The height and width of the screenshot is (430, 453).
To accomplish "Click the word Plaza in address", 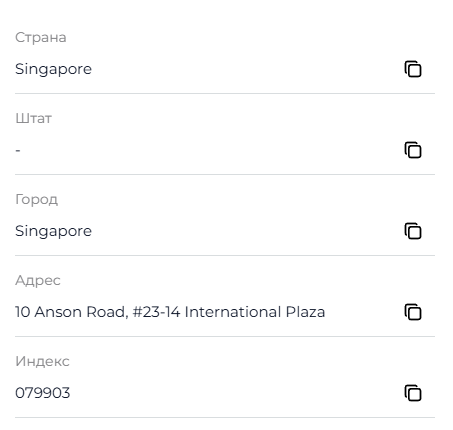I will [x=305, y=312].
